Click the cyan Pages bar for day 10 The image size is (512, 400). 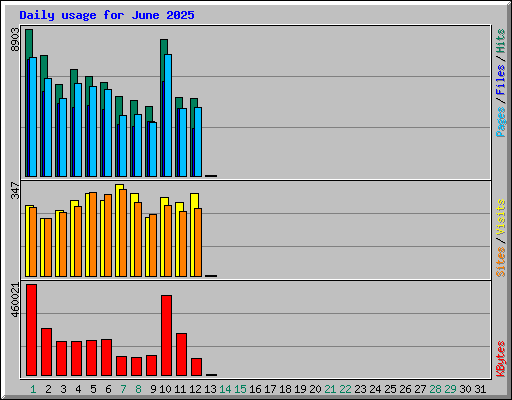[x=168, y=115]
